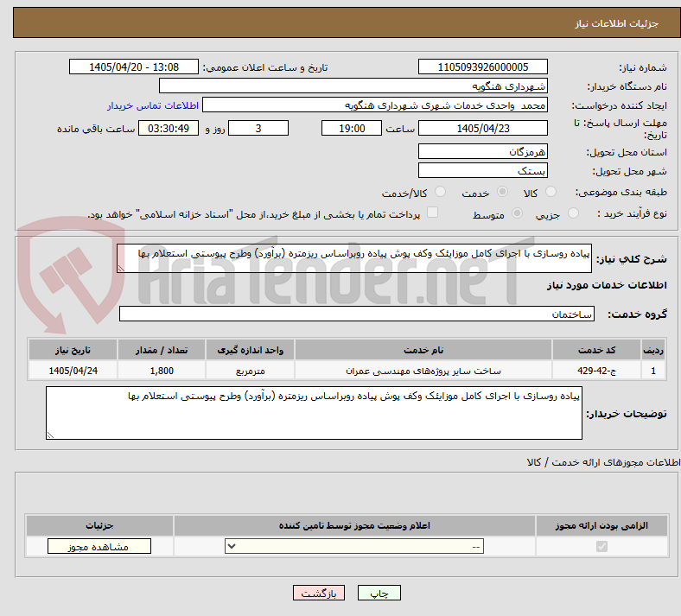The height and width of the screenshot is (616, 681).
Task: Click الزامی بودن ارائه مجوز header
Action: (x=601, y=525)
